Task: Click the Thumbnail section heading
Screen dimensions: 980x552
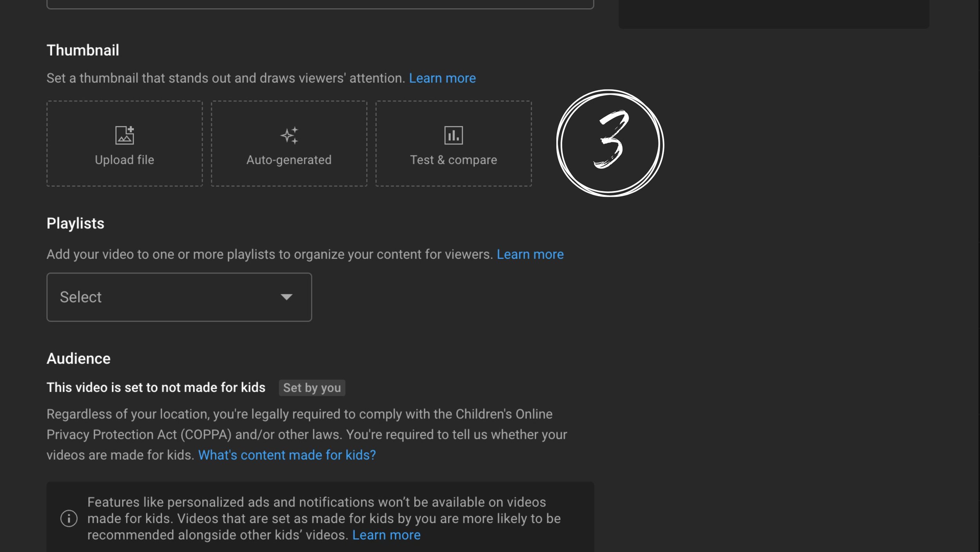Action: [83, 51]
